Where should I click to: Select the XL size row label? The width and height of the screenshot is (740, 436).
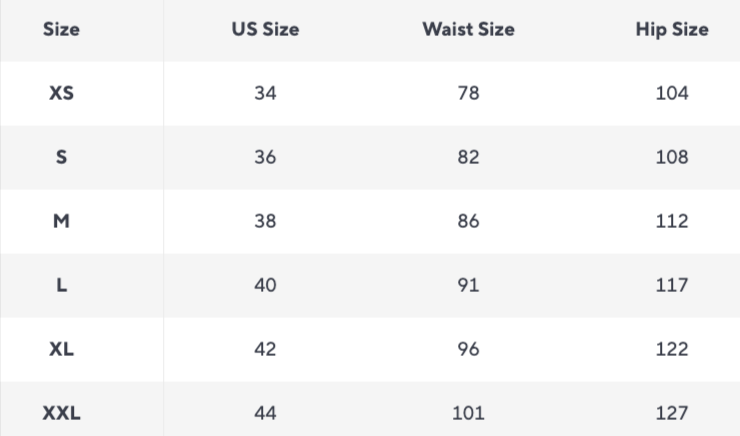[x=61, y=349]
